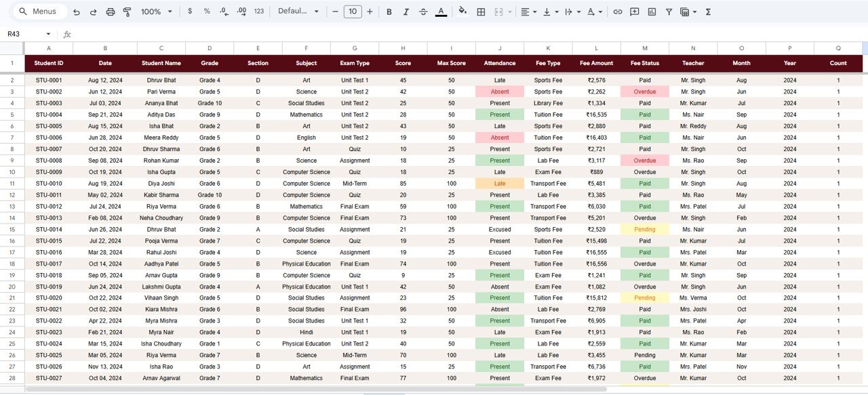The width and height of the screenshot is (868, 395).
Task: Select the Library Fee cell
Action: (548, 103)
